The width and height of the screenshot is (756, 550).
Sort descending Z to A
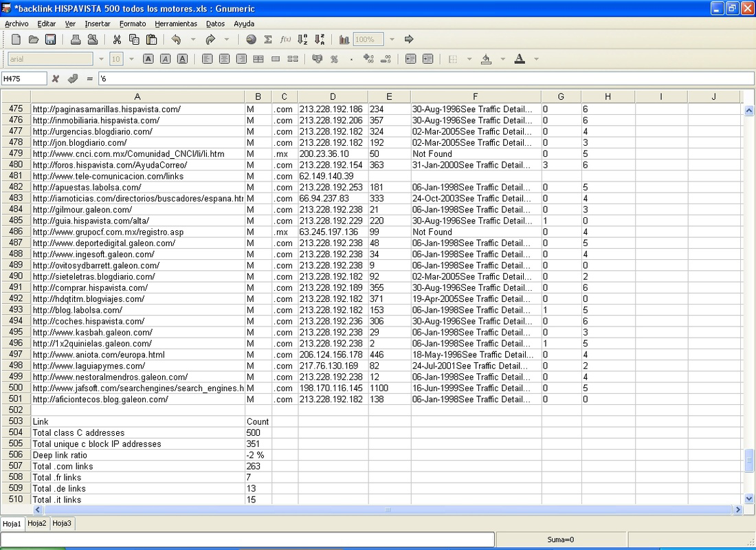pos(320,40)
